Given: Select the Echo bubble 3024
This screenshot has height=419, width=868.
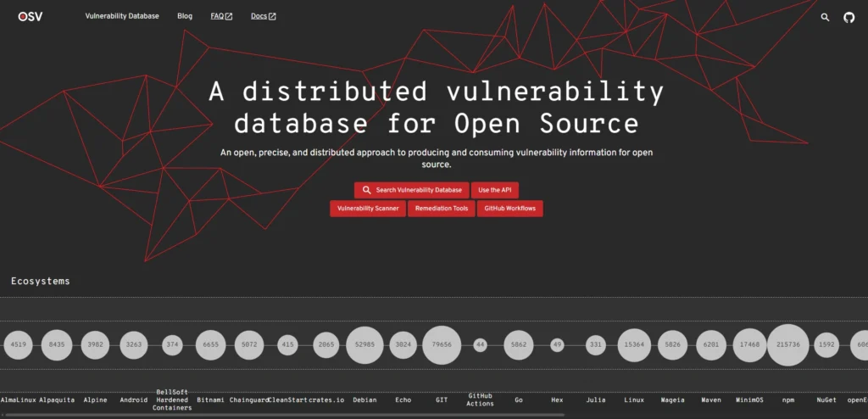Looking at the screenshot, I should point(403,344).
